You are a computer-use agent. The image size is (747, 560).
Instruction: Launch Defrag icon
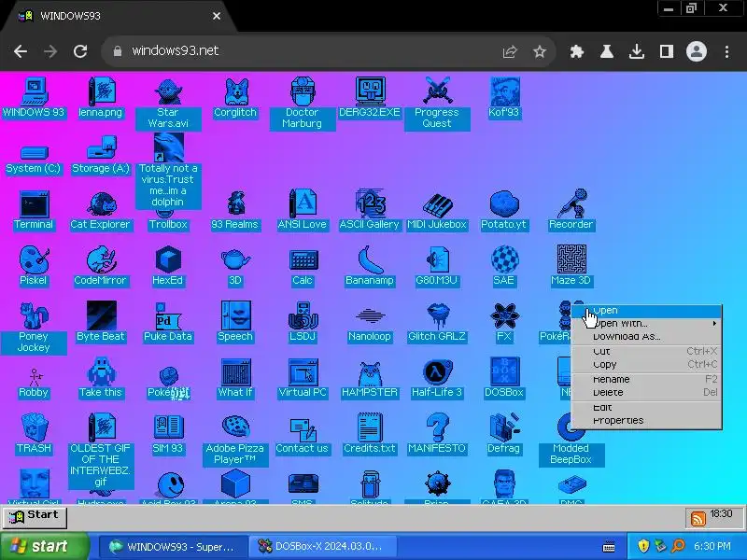pos(504,427)
